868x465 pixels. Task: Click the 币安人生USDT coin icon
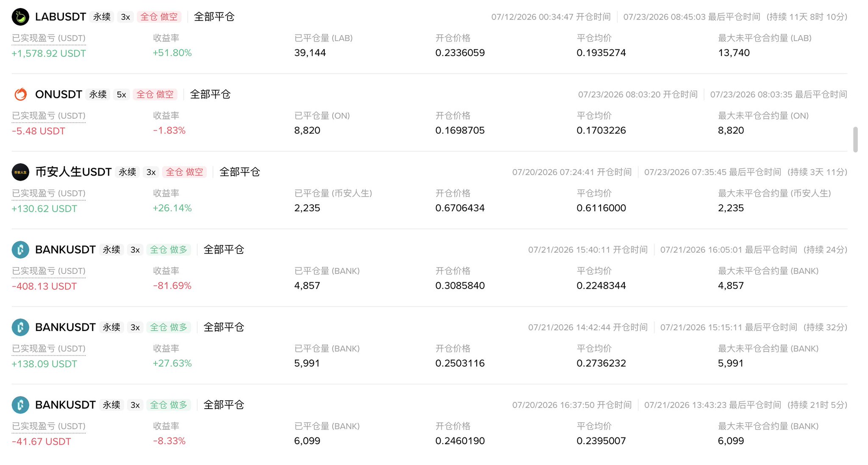click(x=20, y=172)
